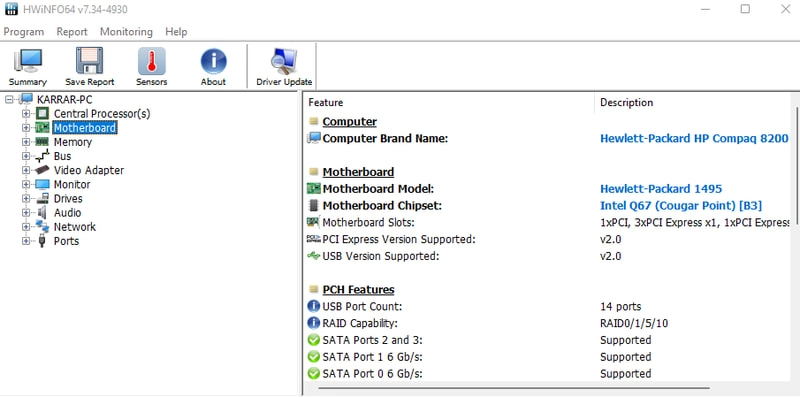Click the About info icon
Screen dimensions: 800x397
(213, 61)
